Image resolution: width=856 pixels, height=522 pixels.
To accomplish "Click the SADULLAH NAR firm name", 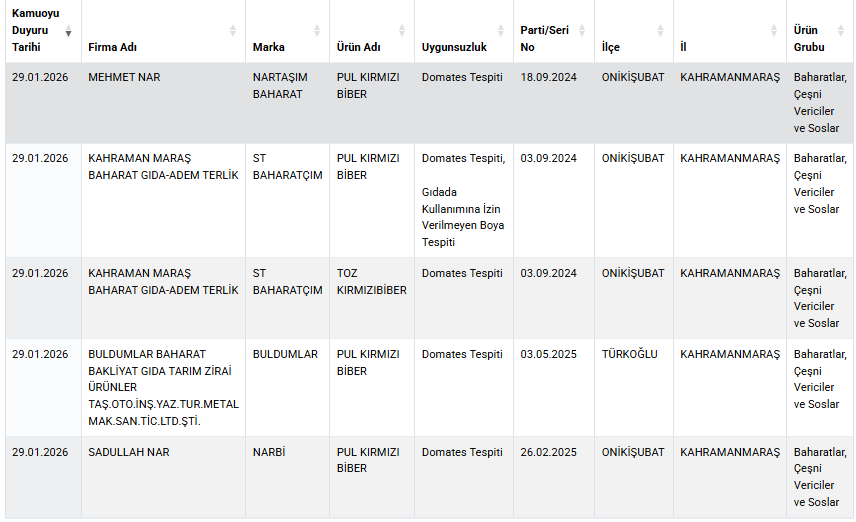I will 129,452.
